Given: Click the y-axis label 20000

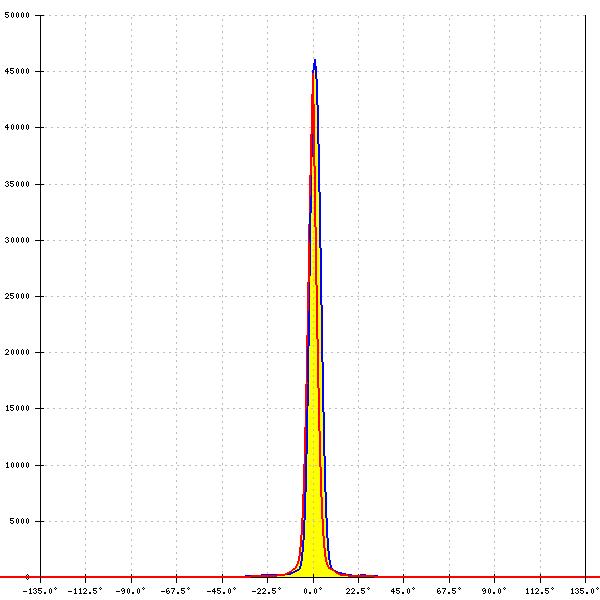Looking at the screenshot, I should [x=17, y=352].
